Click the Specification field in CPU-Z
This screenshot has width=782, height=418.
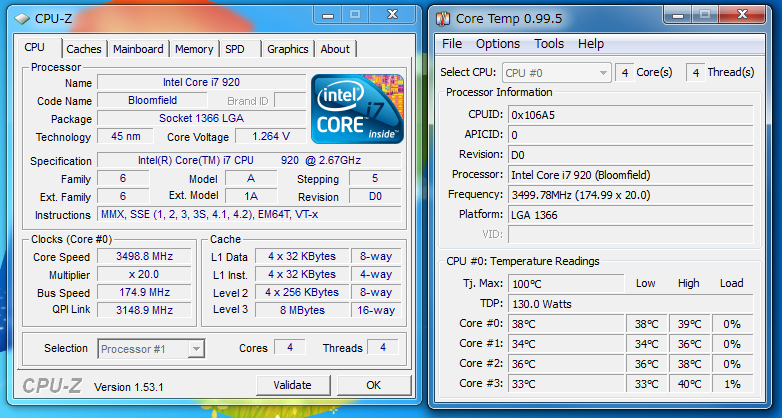(249, 160)
